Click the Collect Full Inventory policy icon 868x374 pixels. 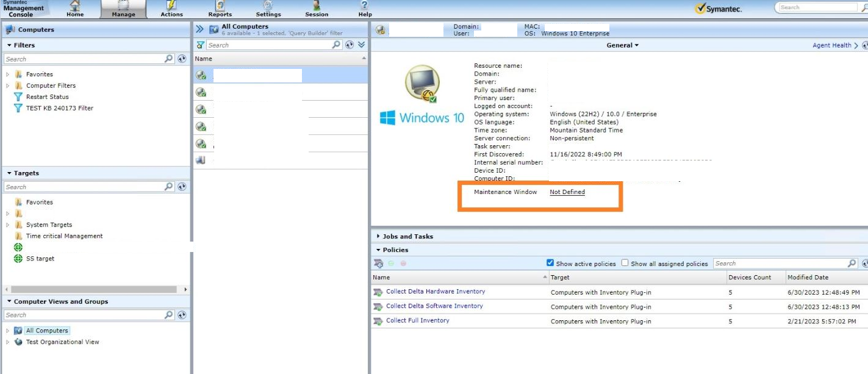378,321
